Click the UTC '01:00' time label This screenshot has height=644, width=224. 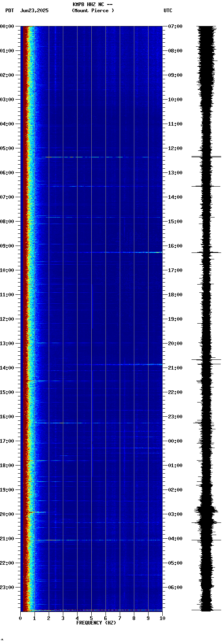pyautogui.click(x=175, y=466)
